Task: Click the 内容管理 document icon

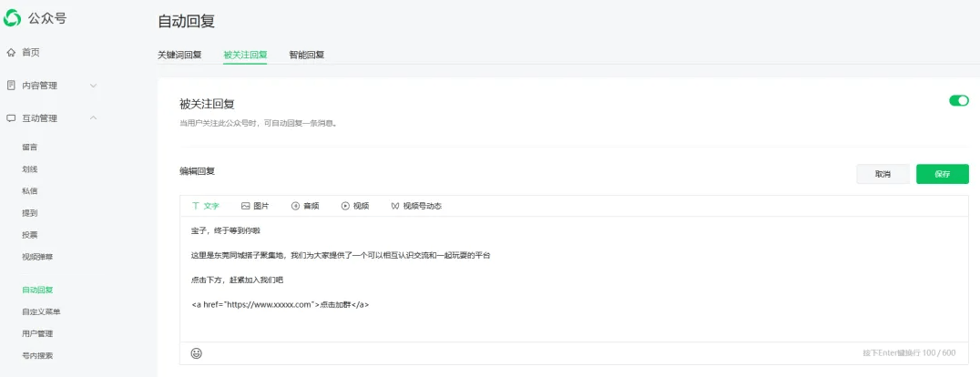Action: point(11,86)
